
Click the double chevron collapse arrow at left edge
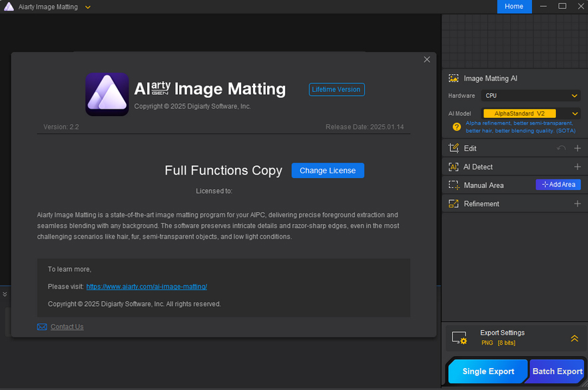point(5,294)
